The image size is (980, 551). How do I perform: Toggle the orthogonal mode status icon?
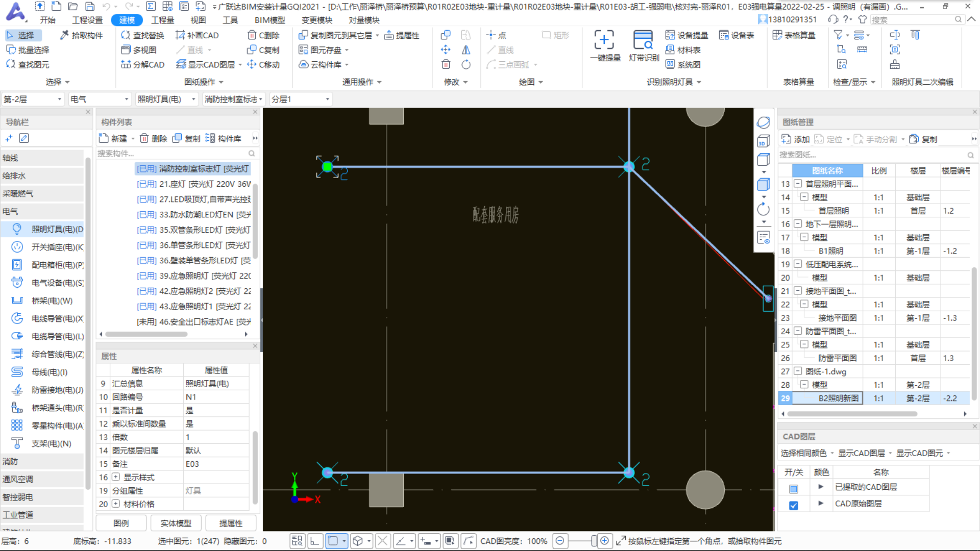[315, 541]
